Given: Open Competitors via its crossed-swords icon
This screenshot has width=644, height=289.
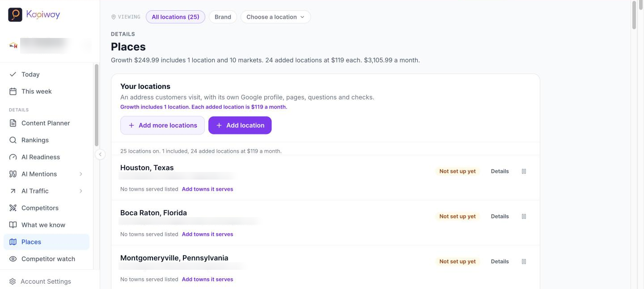Looking at the screenshot, I should pyautogui.click(x=13, y=208).
